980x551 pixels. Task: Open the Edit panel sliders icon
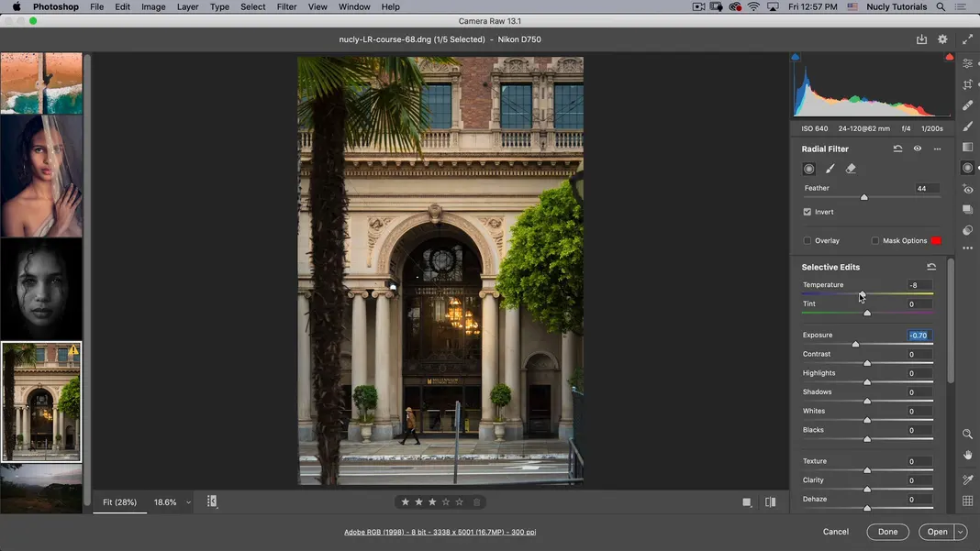967,64
